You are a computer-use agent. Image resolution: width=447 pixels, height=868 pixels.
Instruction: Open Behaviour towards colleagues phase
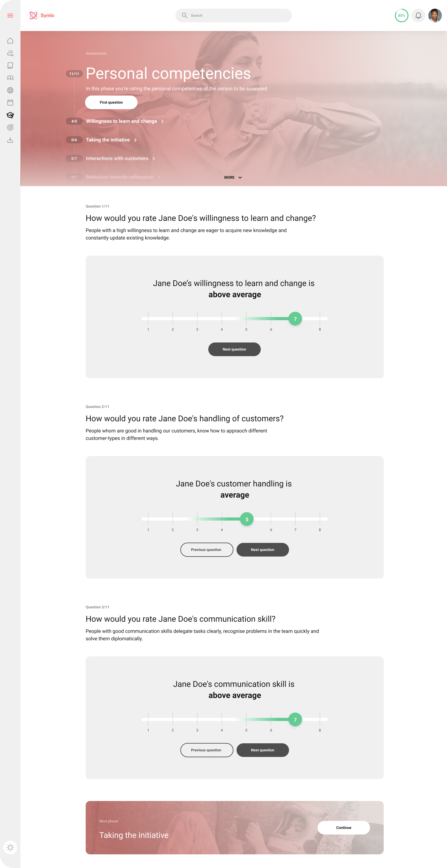coord(119,177)
